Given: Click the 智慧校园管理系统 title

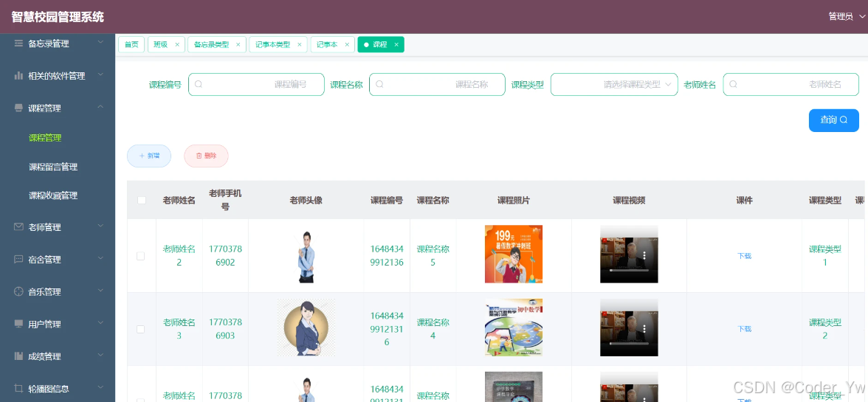Looking at the screenshot, I should pos(58,17).
